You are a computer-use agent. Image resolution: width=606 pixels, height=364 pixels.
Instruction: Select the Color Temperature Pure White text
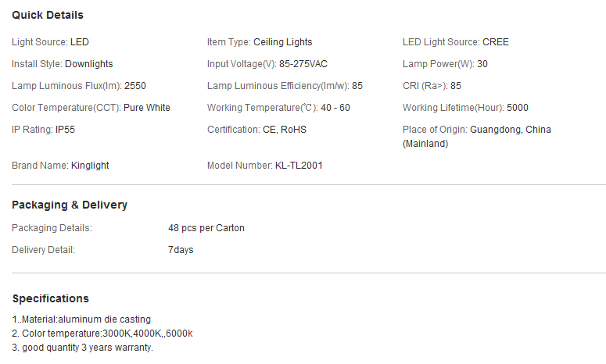[147, 108]
